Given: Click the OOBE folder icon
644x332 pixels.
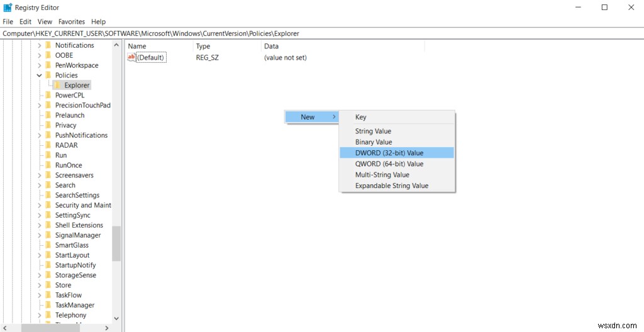Looking at the screenshot, I should [48, 55].
